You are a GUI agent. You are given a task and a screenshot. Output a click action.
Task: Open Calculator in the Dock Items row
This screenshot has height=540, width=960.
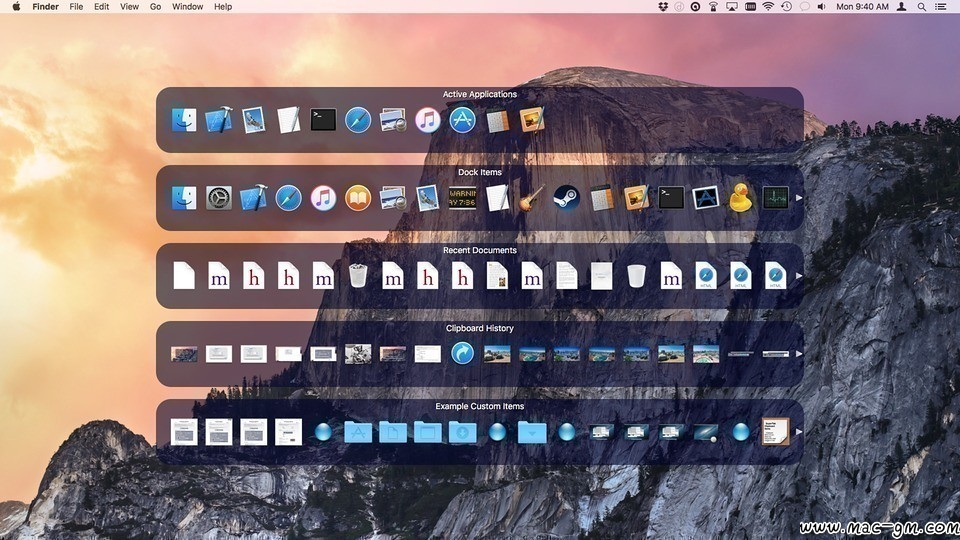tap(602, 198)
